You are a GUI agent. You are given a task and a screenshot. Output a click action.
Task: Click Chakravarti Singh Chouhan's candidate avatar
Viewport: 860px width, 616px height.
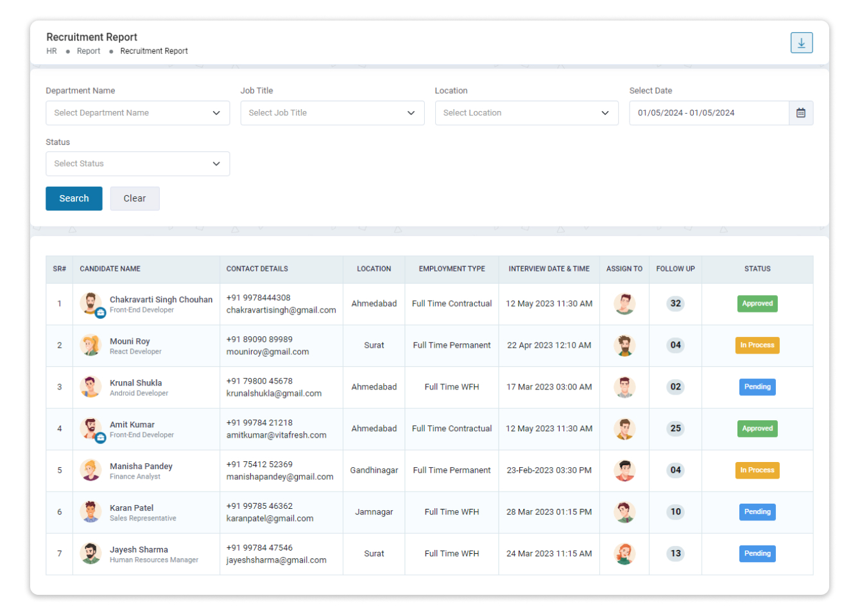pos(90,303)
